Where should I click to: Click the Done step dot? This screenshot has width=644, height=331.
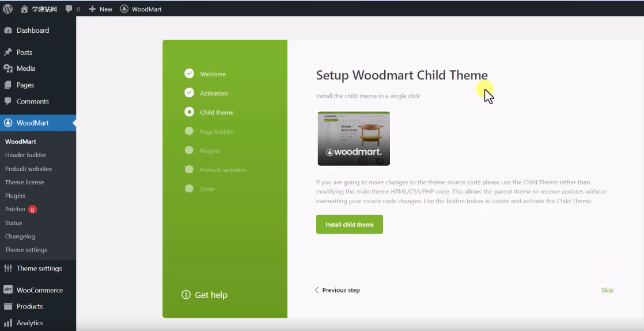(x=189, y=188)
